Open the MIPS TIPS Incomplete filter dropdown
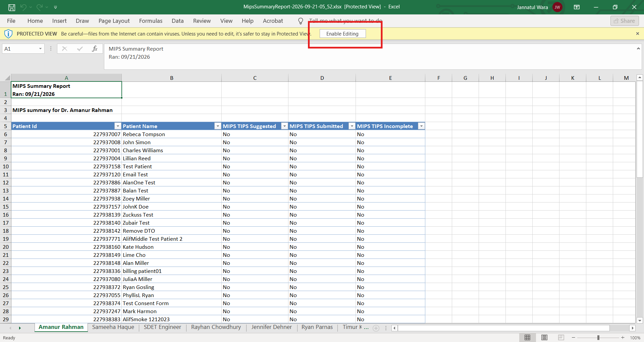The width and height of the screenshot is (644, 342). click(x=421, y=126)
